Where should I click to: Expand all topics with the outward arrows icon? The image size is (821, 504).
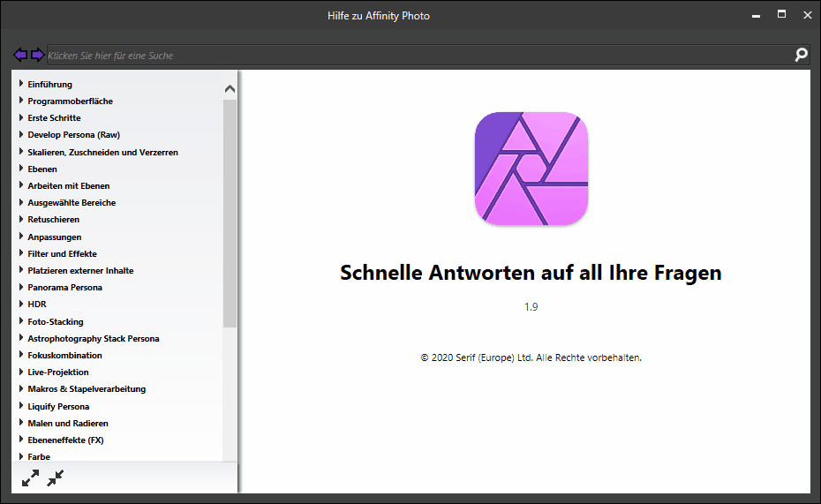[30, 478]
